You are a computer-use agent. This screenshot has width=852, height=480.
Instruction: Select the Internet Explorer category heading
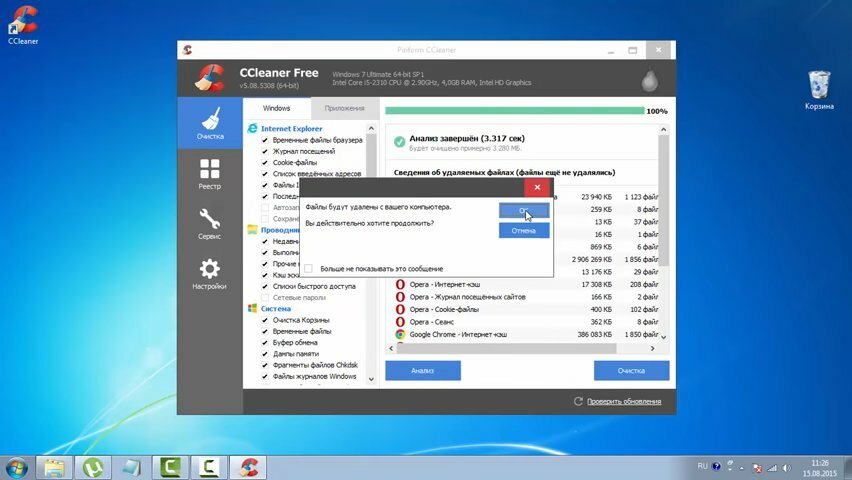pos(292,129)
